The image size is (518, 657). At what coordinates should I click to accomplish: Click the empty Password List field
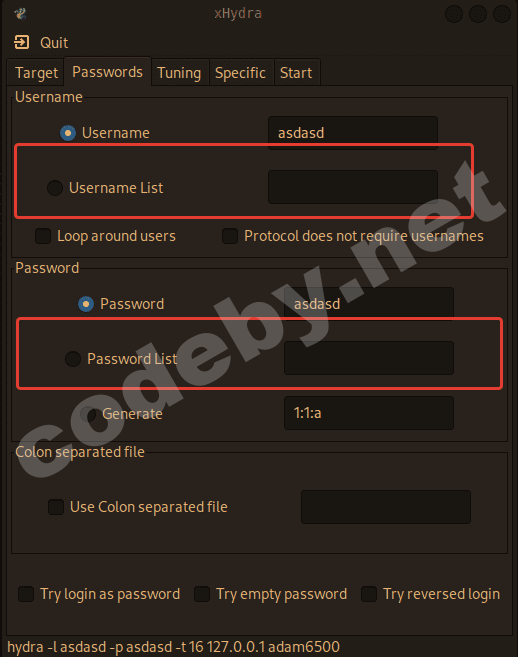point(369,358)
